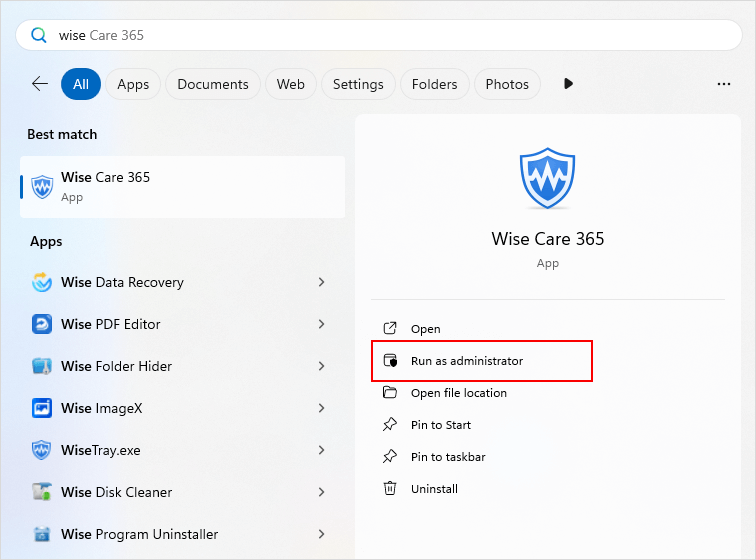Go back with the left arrow
The width and height of the screenshot is (756, 560).
click(40, 84)
